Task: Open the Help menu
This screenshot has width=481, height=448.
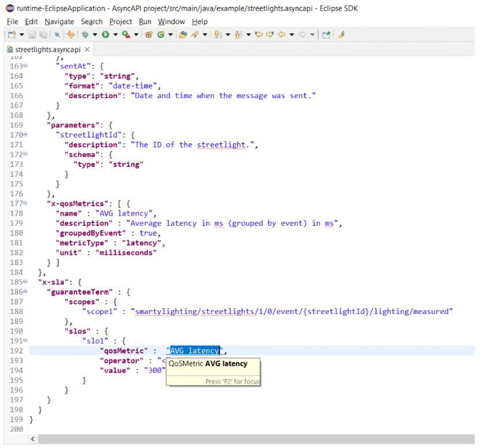Action: [x=200, y=22]
